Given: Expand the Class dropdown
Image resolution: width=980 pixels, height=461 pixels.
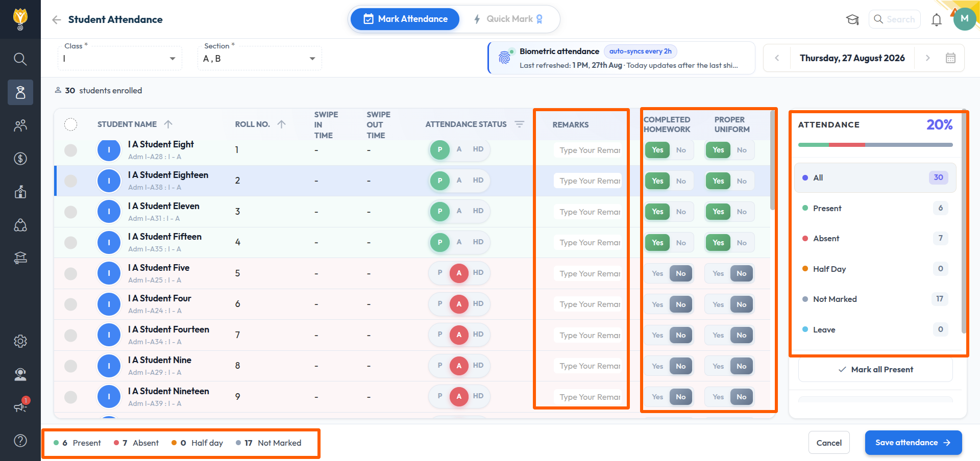Looking at the screenshot, I should (x=120, y=59).
